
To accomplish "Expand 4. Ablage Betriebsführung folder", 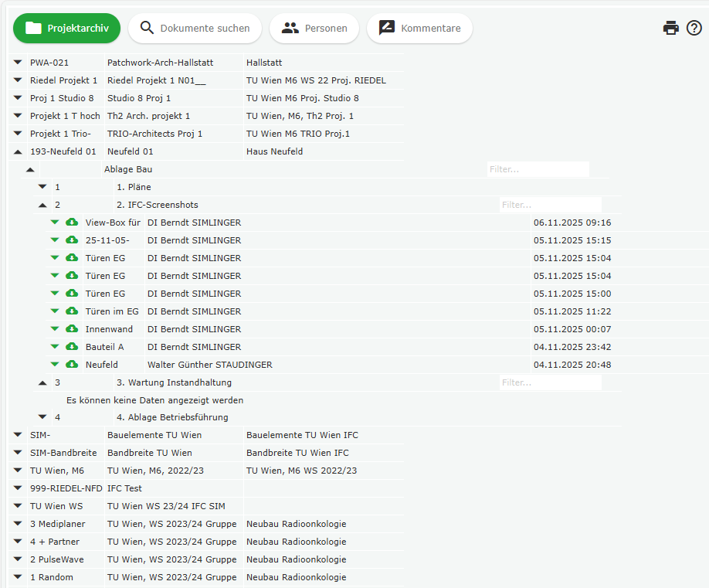I will 42,417.
